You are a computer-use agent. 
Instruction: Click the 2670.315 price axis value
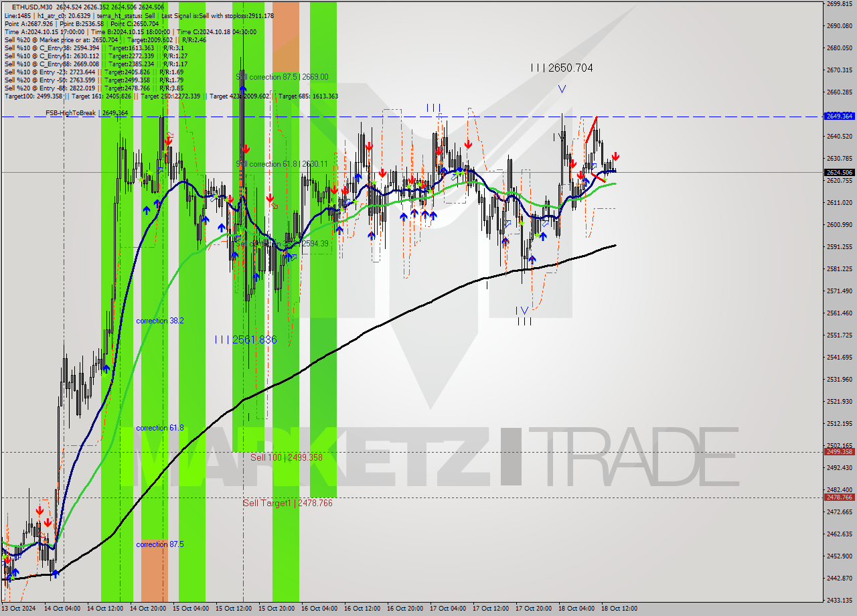840,70
